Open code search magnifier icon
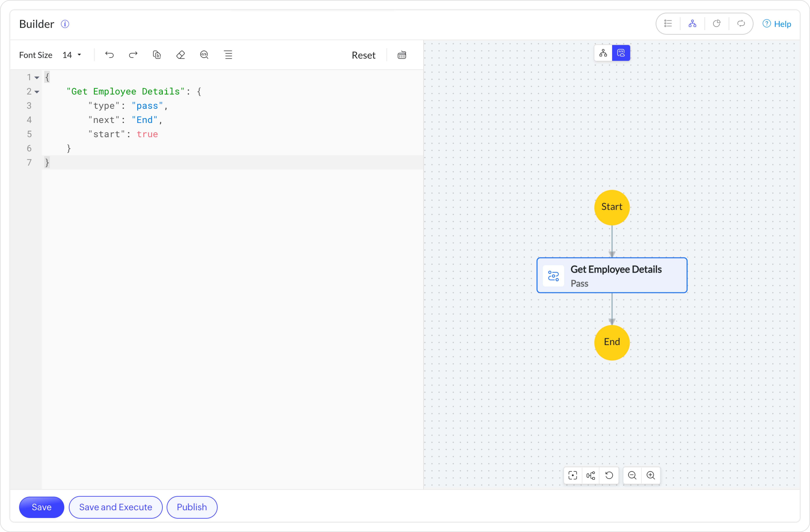The height and width of the screenshot is (532, 810). (204, 55)
